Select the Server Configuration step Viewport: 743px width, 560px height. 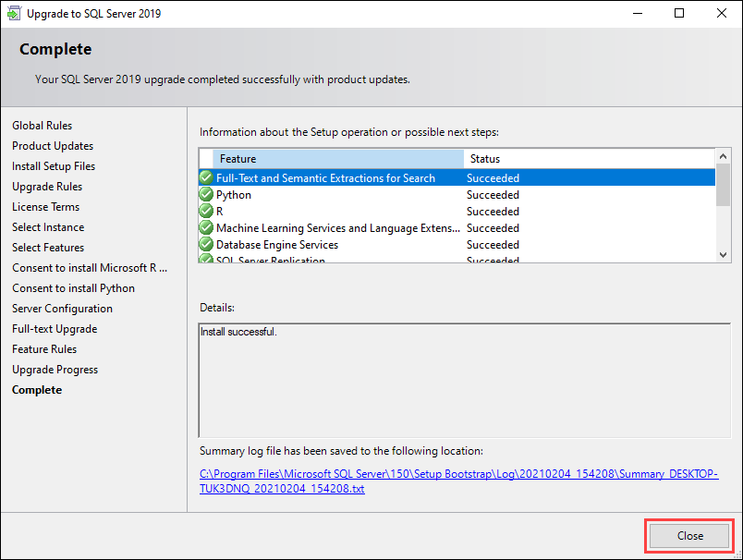coord(62,308)
